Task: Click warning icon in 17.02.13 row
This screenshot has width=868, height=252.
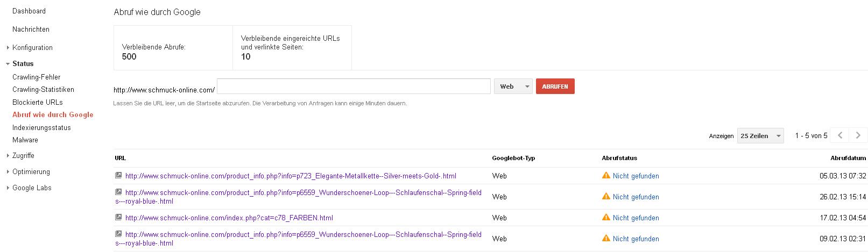Action: tap(606, 217)
